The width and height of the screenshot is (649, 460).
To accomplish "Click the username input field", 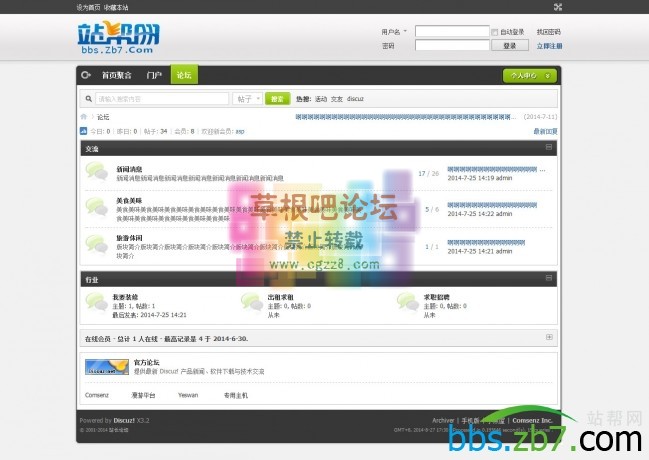I will 452,31.
